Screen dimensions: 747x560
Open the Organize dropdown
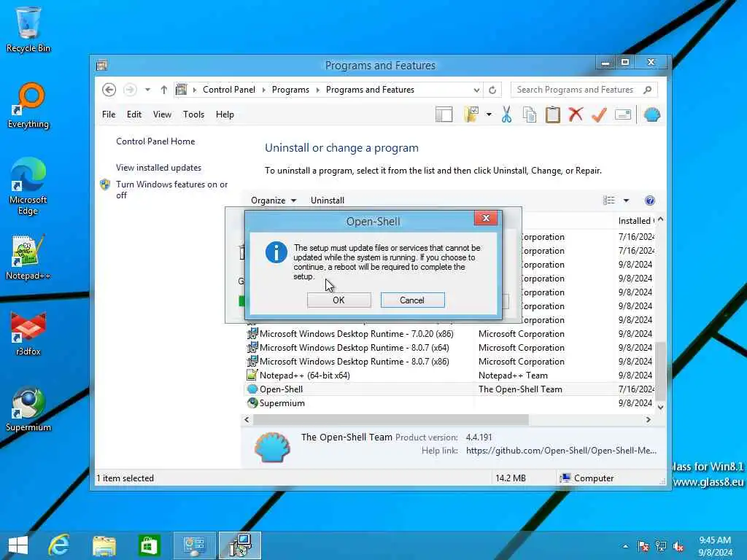[274, 201]
